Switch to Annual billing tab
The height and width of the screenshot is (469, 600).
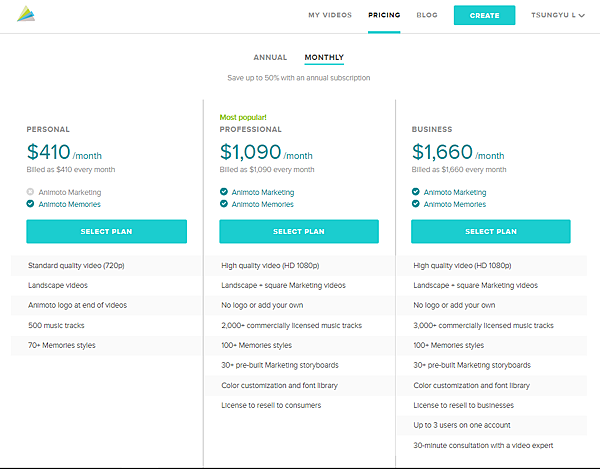[x=270, y=57]
